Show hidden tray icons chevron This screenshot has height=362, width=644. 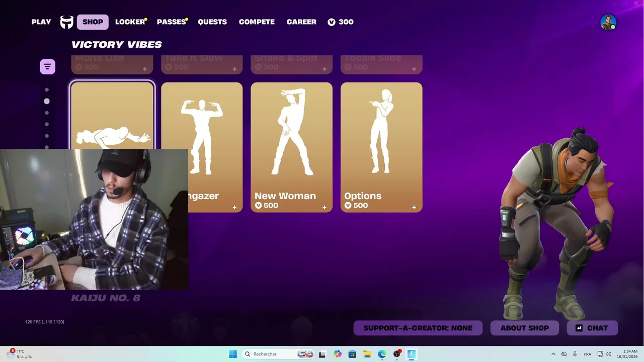click(553, 354)
